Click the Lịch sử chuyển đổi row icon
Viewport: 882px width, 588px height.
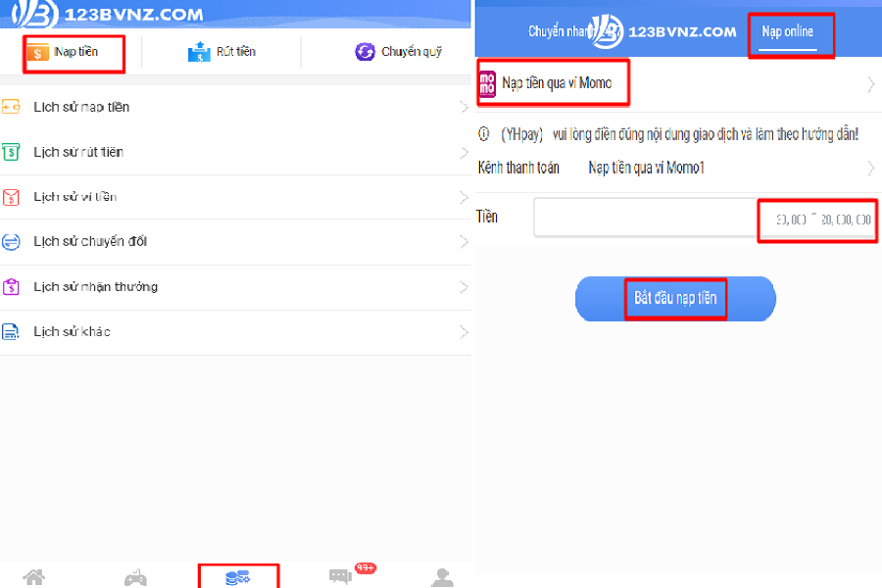pos(11,241)
